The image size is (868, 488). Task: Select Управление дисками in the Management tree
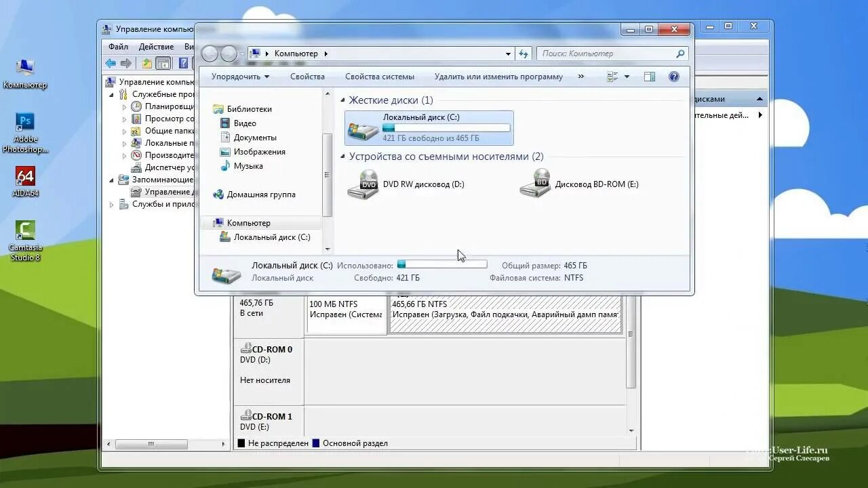pos(162,192)
